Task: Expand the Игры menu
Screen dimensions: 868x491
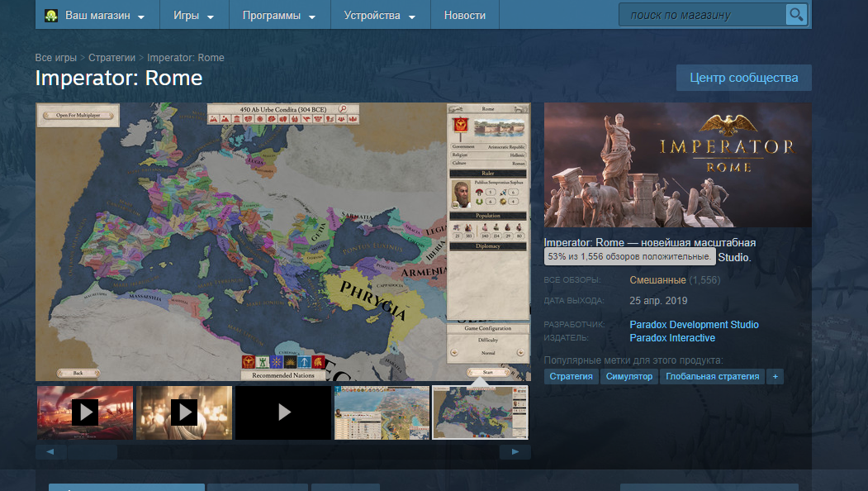Action: pyautogui.click(x=194, y=15)
